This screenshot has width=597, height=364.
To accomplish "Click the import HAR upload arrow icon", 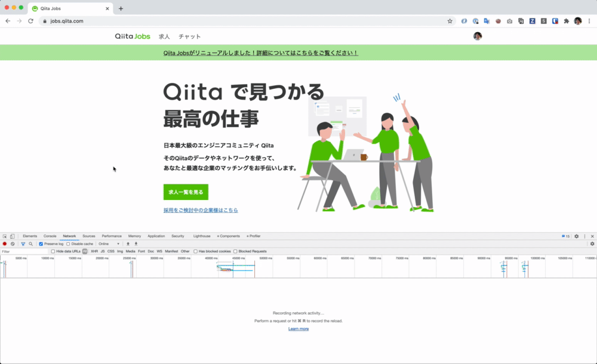I will 128,243.
